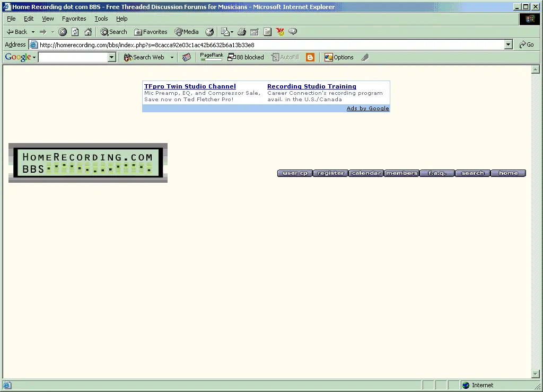Click the HomeRecording.com BBS logo
This screenshot has width=543, height=392.
(x=88, y=163)
